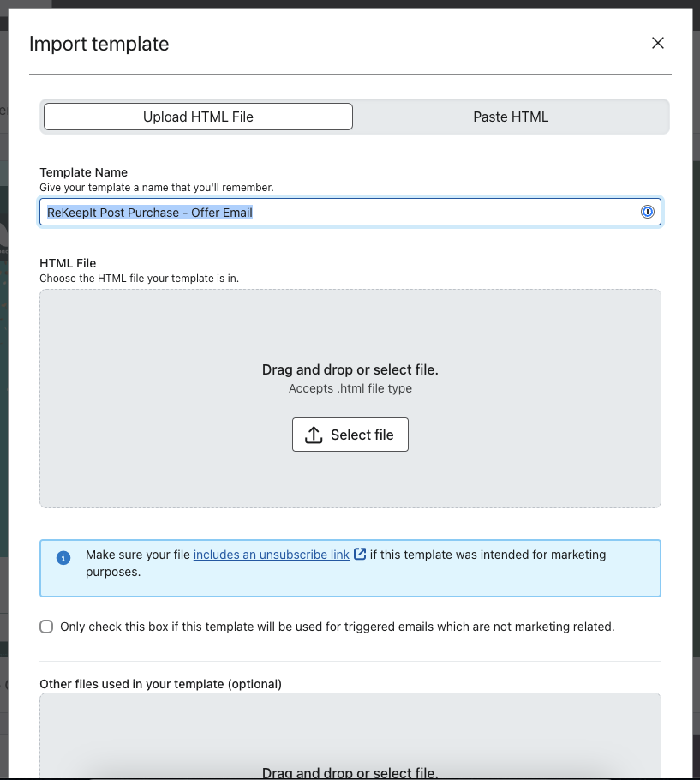Click the X to close Import template
The height and width of the screenshot is (780, 700).
(658, 42)
